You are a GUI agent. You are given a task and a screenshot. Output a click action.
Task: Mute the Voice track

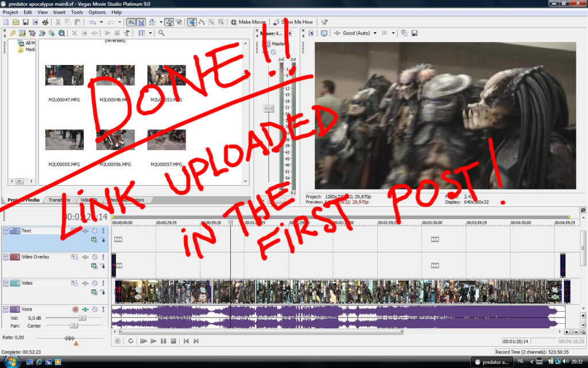[95, 309]
